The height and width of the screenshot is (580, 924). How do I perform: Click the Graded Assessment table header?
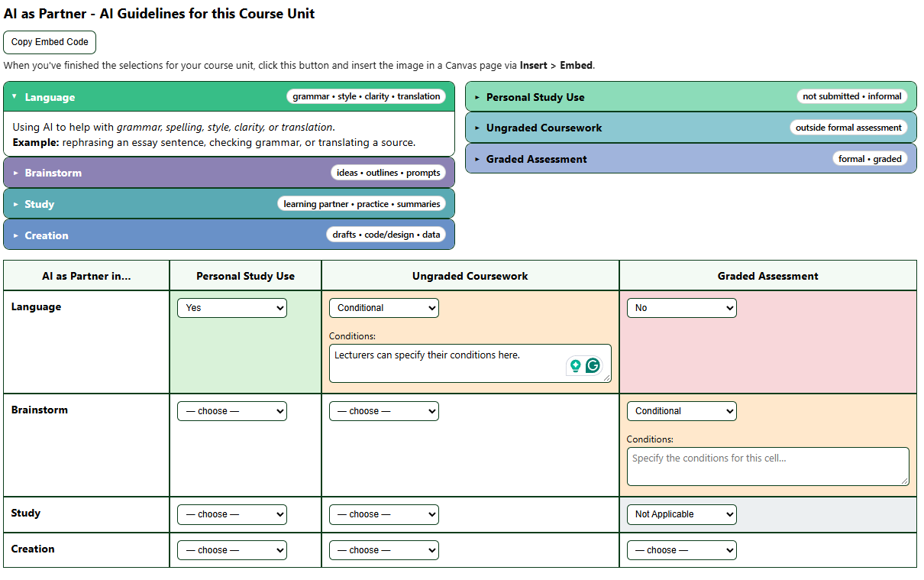[768, 276]
